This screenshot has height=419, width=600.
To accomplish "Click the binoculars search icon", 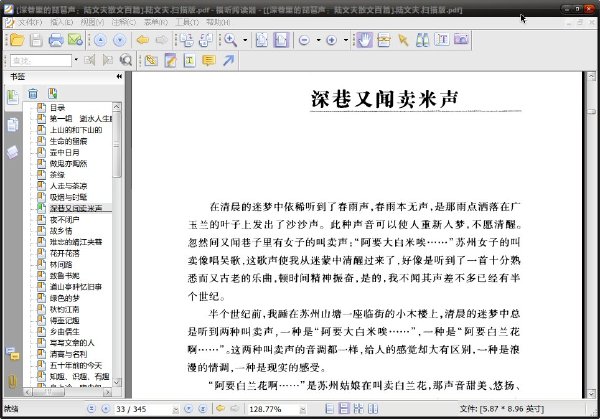I will tap(422, 40).
